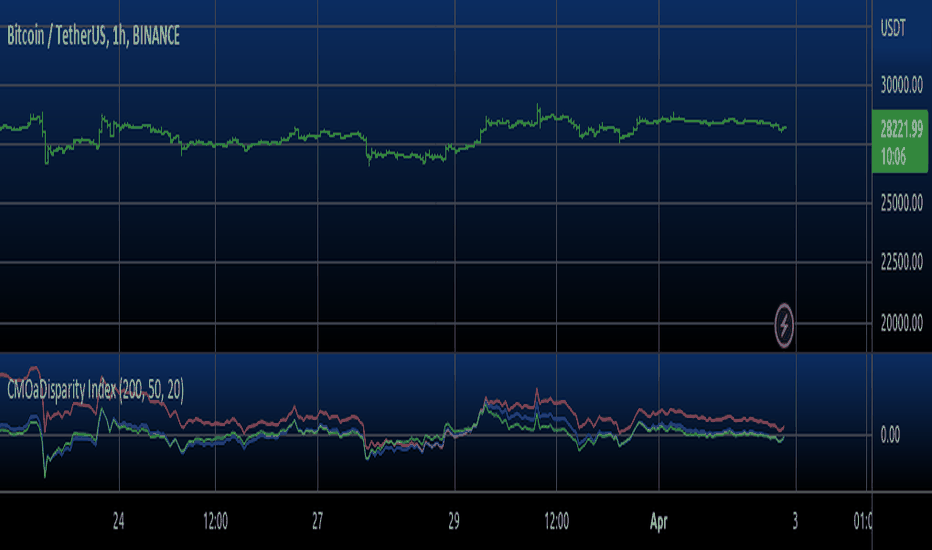Click the USDT currency label
The width and height of the screenshot is (932, 550).
pyautogui.click(x=893, y=28)
